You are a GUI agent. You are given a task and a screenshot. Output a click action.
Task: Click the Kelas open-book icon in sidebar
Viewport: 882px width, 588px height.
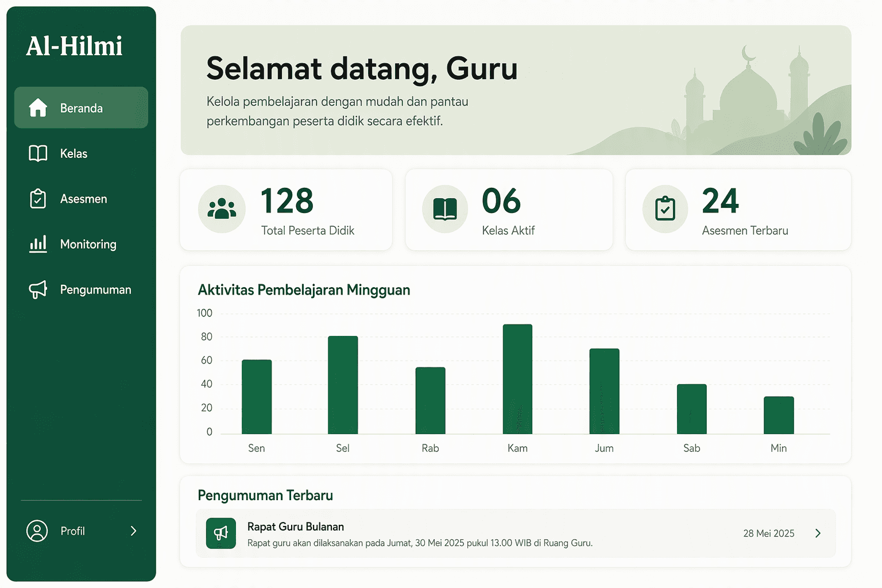[38, 153]
